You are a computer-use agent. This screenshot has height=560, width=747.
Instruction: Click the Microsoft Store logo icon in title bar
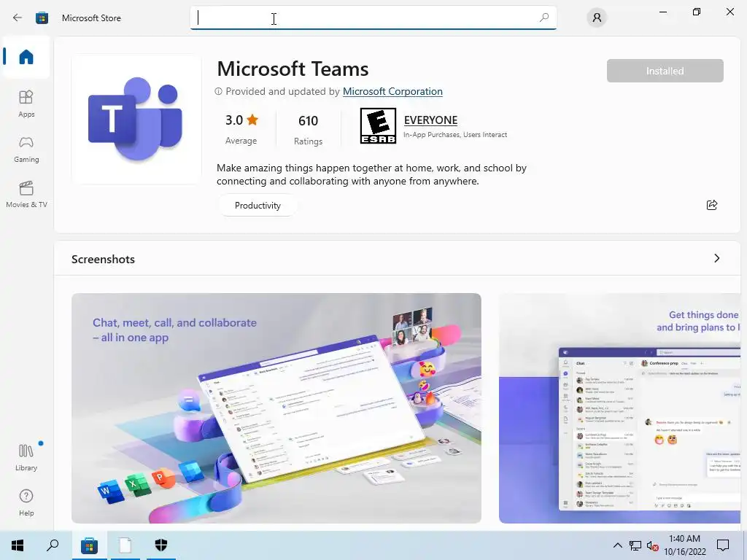tap(42, 18)
